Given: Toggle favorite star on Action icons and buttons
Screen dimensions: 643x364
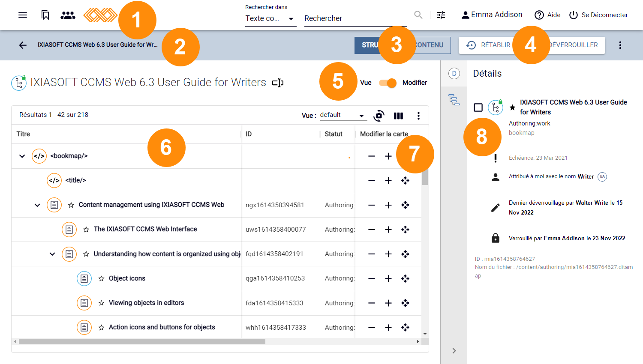Looking at the screenshot, I should coord(101,327).
